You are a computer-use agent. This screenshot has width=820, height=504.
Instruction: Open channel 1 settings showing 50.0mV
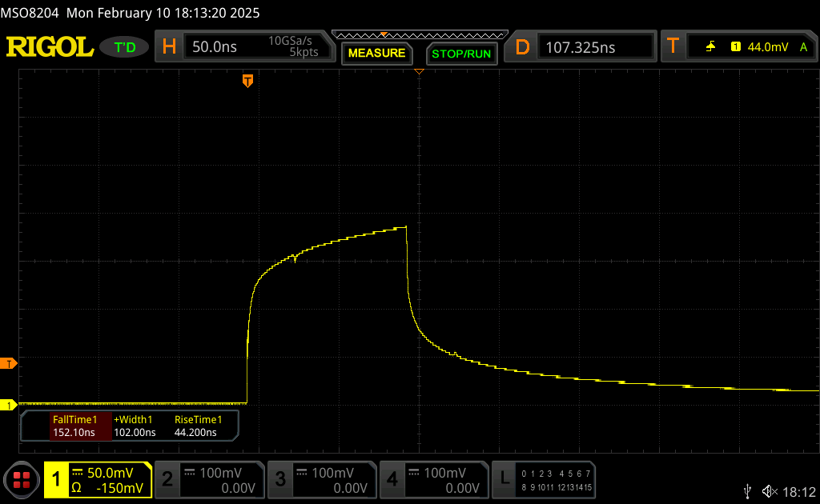point(98,480)
